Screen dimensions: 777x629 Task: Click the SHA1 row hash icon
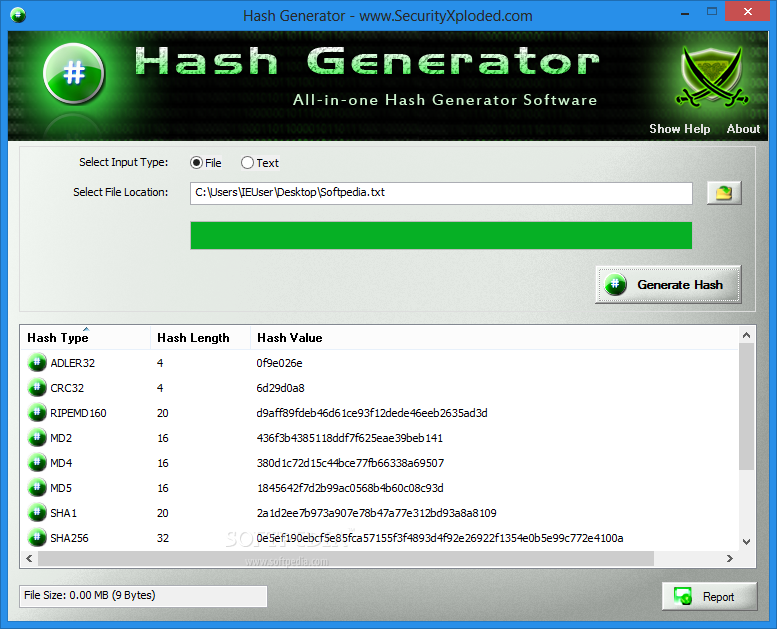pos(37,513)
